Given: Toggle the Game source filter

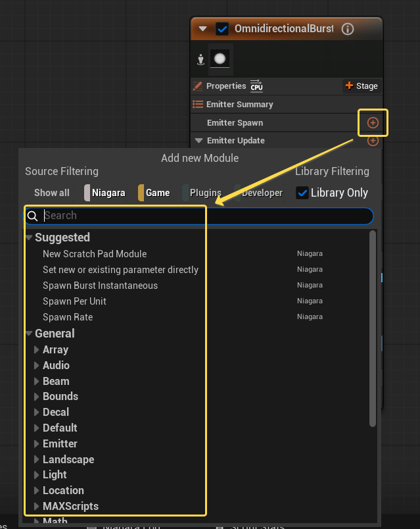Looking at the screenshot, I should [x=154, y=193].
